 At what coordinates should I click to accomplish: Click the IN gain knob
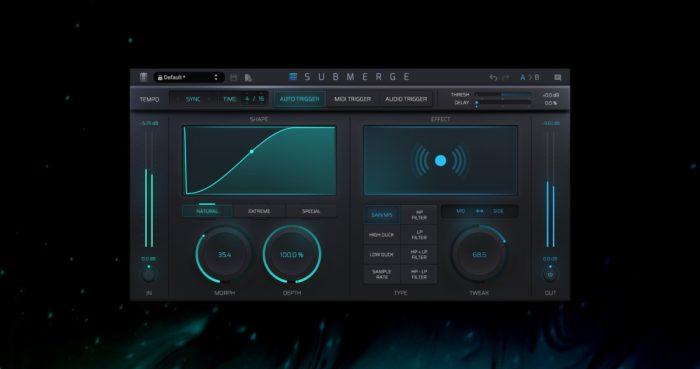(x=149, y=275)
